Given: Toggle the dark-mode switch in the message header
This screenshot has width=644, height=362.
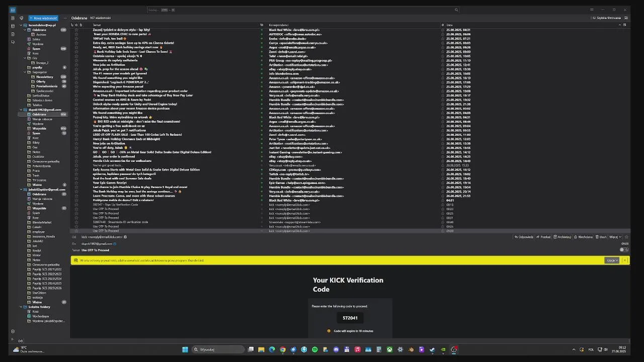Looking at the screenshot, I should [x=623, y=250].
